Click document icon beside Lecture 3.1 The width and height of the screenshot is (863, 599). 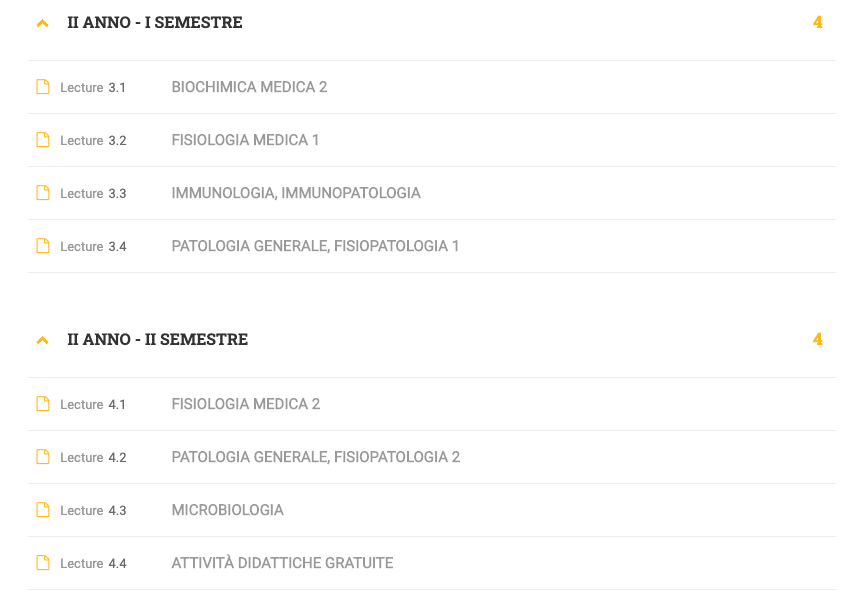pos(43,87)
